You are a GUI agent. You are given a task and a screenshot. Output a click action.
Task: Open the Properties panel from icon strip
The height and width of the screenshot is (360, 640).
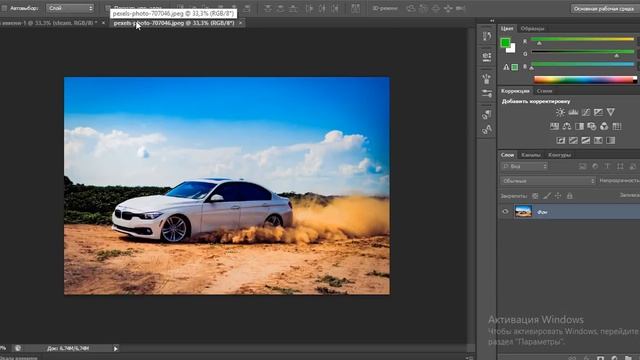pos(487,57)
